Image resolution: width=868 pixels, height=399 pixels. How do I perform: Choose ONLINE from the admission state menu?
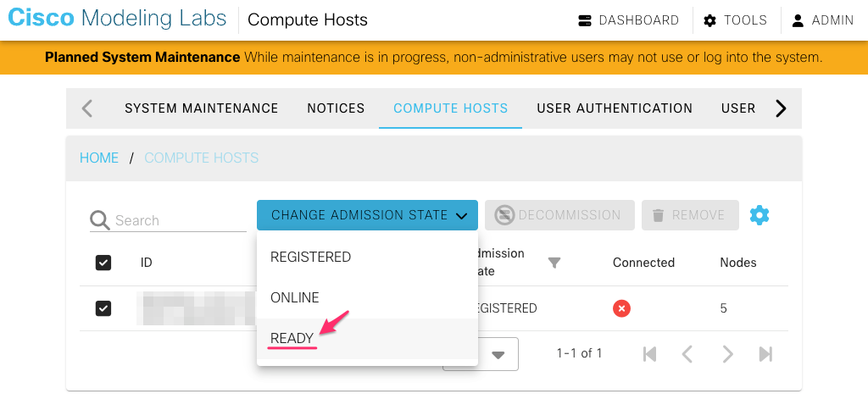tap(367, 297)
